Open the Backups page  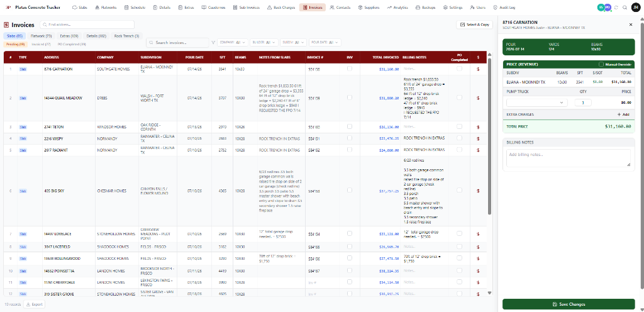point(426,8)
